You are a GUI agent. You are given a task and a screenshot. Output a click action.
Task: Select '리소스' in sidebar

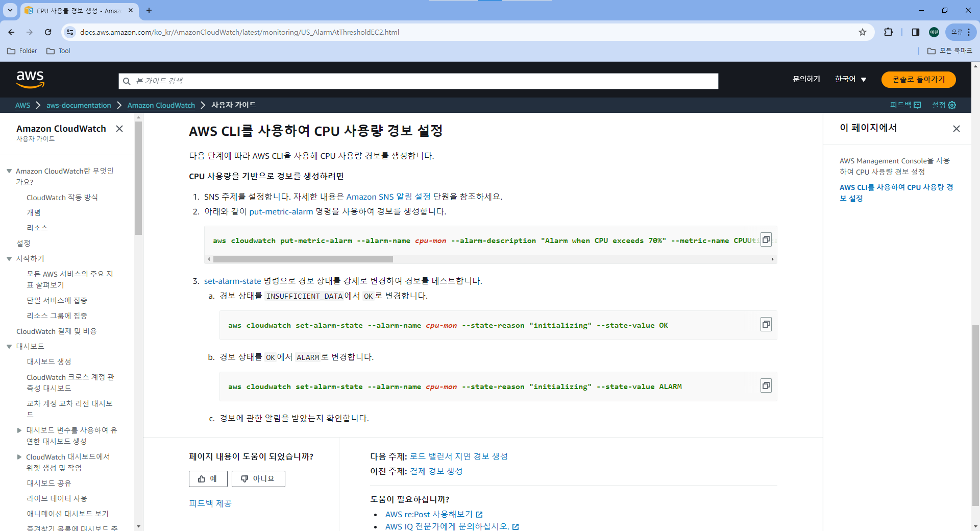pos(37,228)
